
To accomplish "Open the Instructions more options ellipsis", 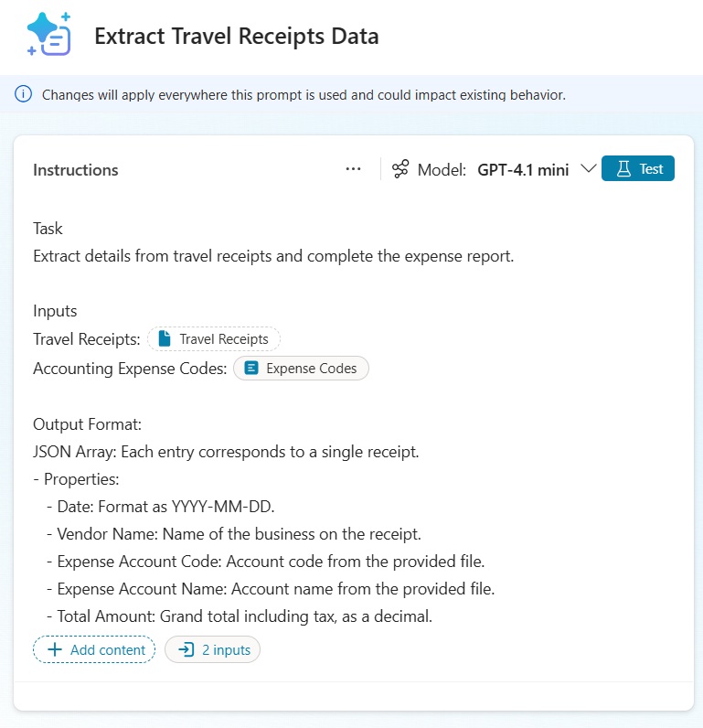I will (354, 169).
